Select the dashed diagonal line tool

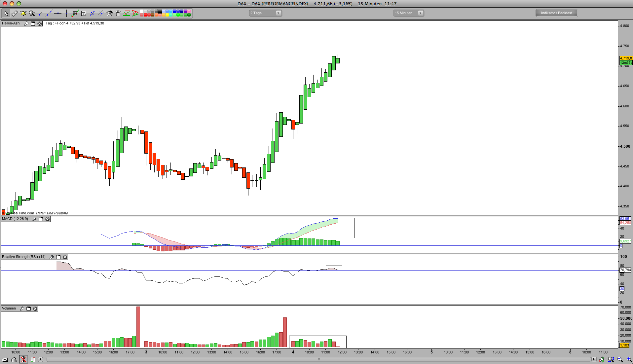[x=92, y=13]
